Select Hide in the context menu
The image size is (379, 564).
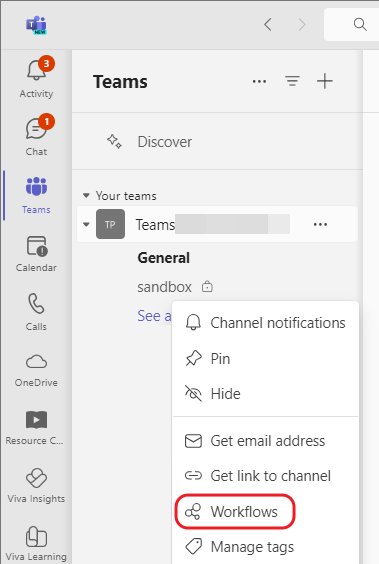(265, 394)
